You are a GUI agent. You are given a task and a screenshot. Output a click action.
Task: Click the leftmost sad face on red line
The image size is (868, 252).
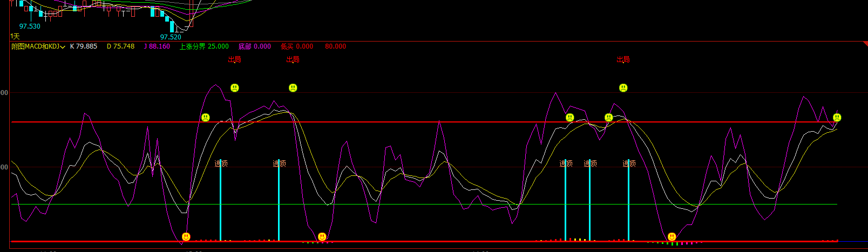point(206,118)
